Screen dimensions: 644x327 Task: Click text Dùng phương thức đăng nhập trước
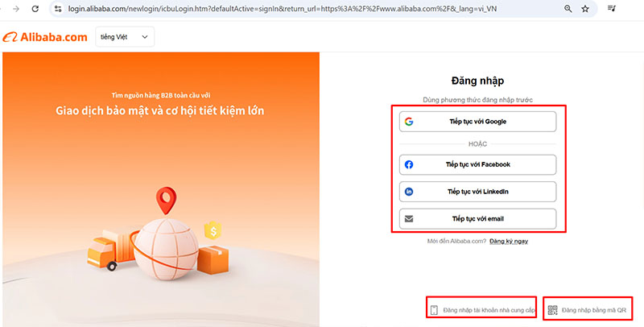pos(477,100)
